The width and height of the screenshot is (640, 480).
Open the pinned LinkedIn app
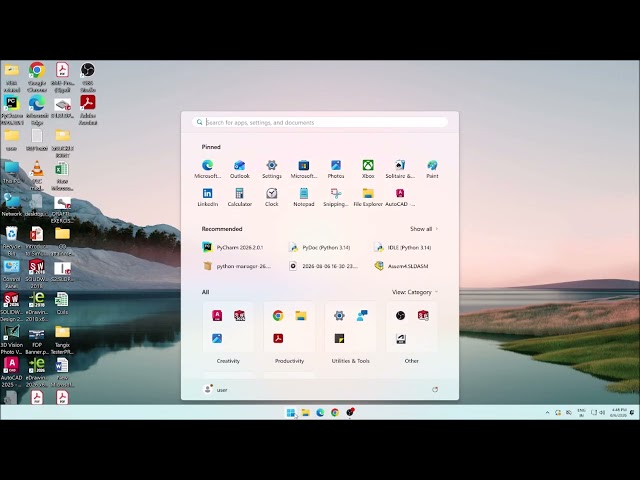[207, 197]
